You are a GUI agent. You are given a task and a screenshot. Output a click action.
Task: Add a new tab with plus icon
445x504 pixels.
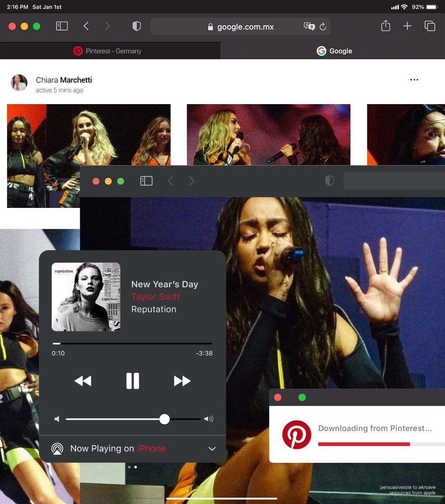click(407, 26)
